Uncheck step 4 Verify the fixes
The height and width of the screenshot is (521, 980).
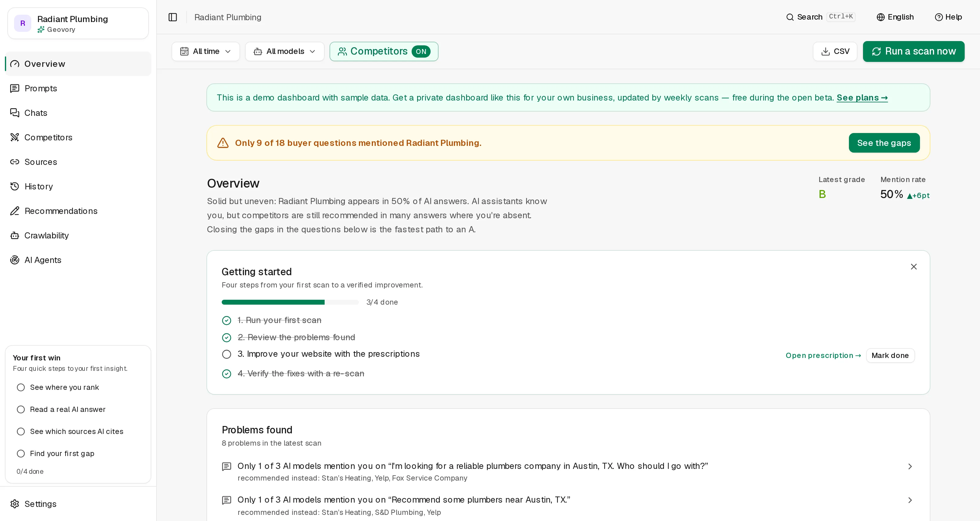click(x=227, y=374)
